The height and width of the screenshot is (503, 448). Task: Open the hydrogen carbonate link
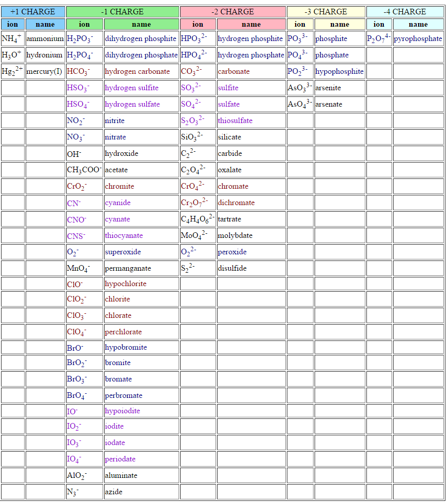tap(137, 71)
